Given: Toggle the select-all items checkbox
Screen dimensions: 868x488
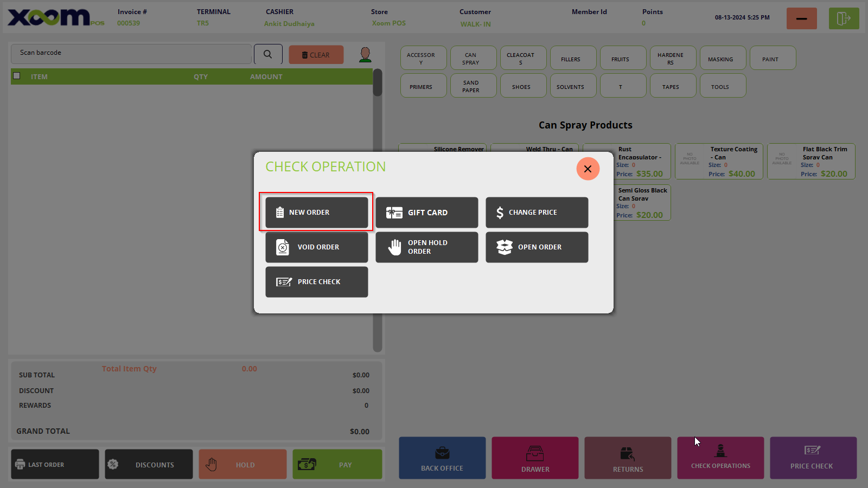Looking at the screenshot, I should tap(17, 76).
